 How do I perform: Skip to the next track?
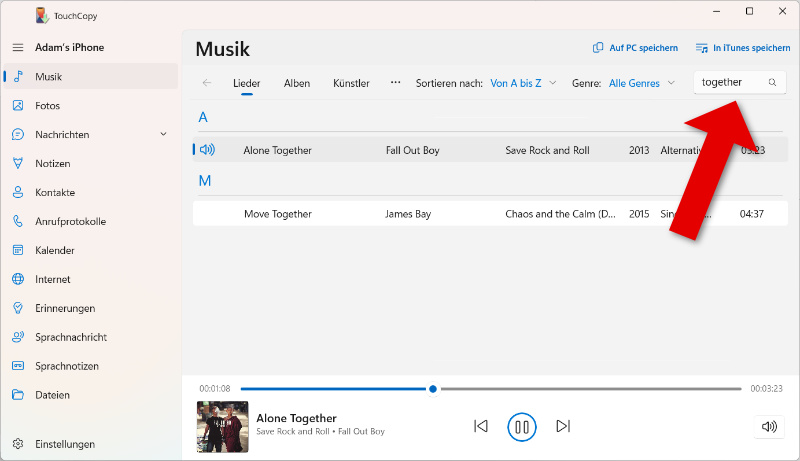pos(563,426)
